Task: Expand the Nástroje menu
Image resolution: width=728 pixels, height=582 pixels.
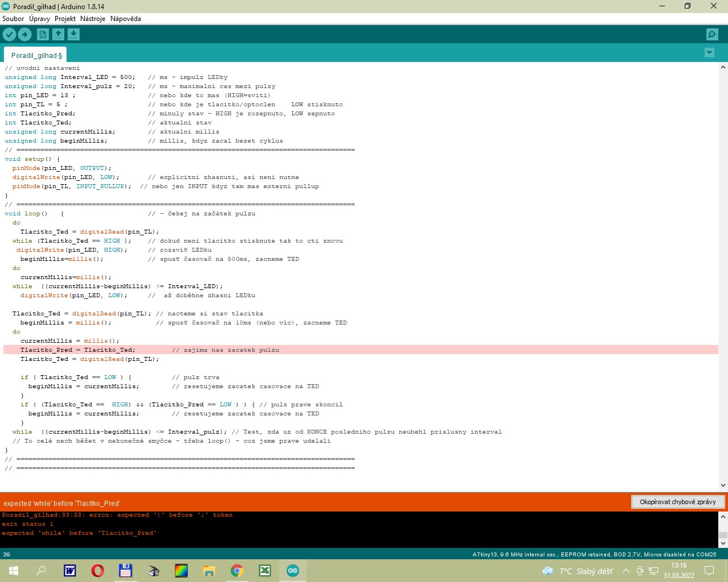Action: point(93,19)
